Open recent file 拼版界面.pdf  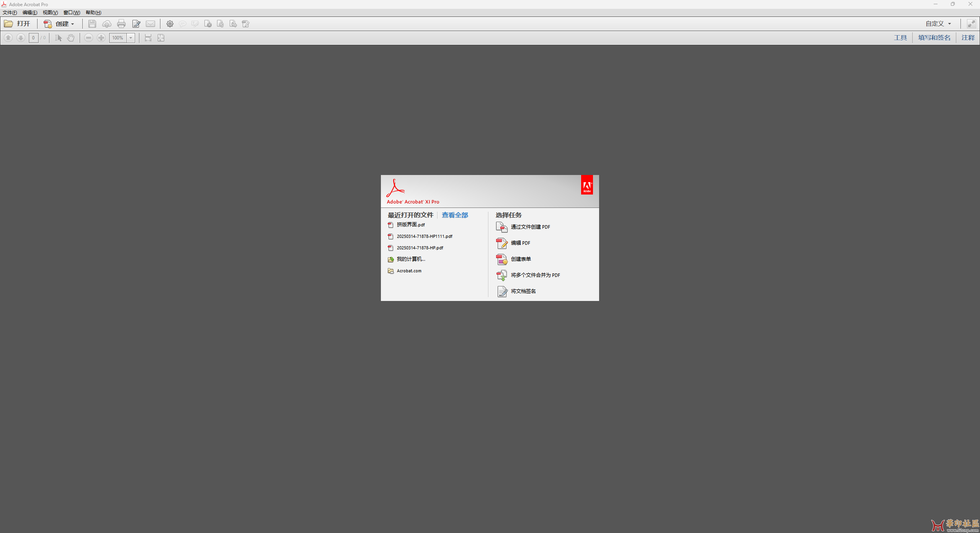410,225
